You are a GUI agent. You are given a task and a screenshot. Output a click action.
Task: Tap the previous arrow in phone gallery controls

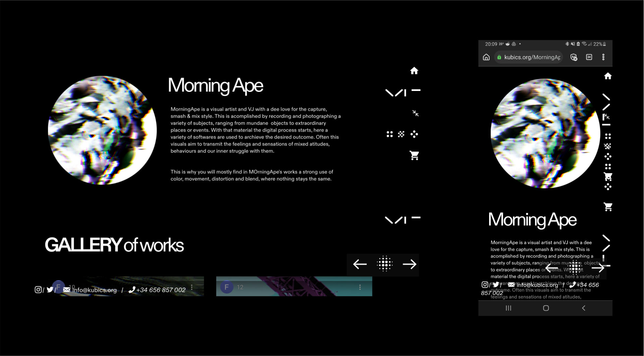click(551, 268)
